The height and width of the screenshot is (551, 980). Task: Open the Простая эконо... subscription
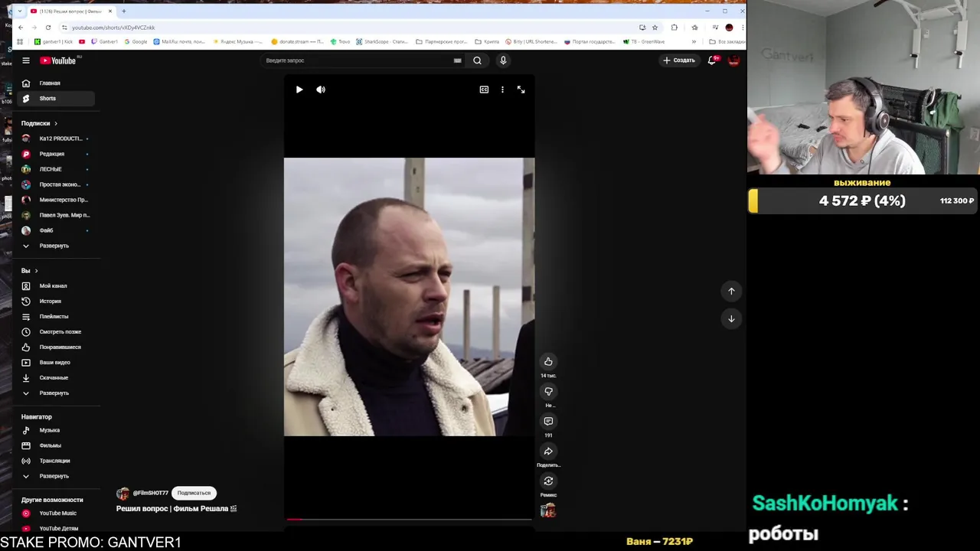tap(55, 184)
